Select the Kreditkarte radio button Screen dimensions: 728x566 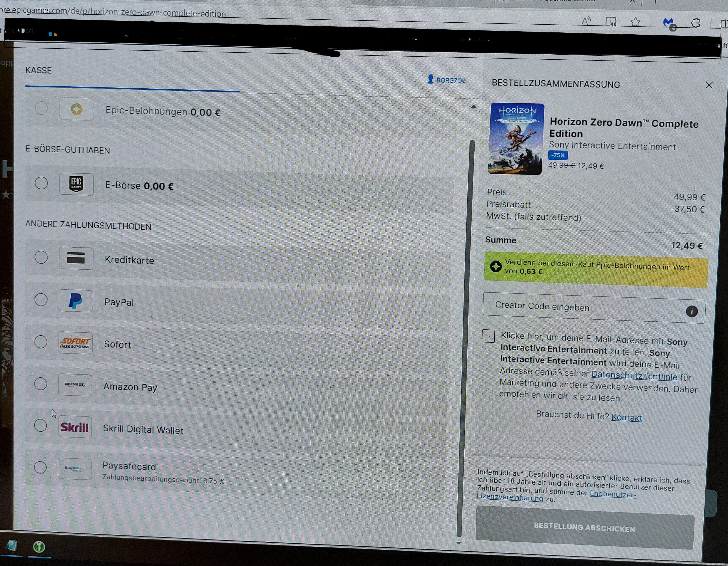[x=41, y=257]
